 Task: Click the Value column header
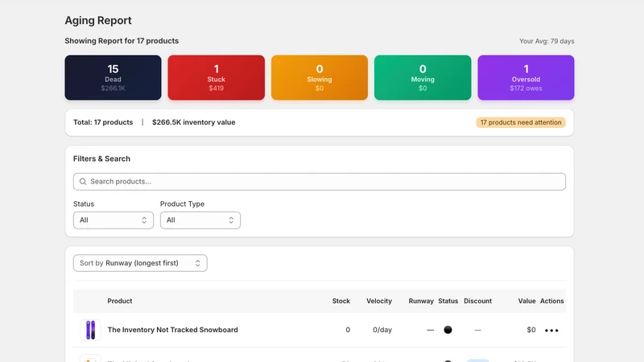tap(526, 301)
